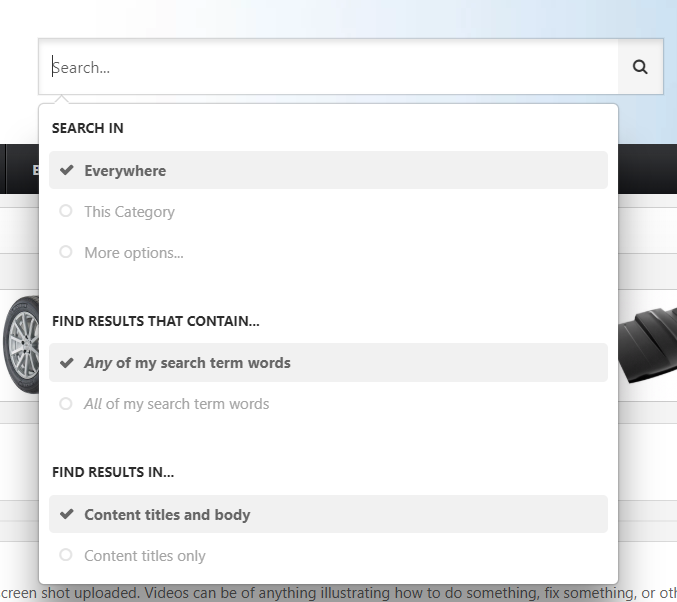Choose All of my search term words
This screenshot has width=677, height=602.
328,404
